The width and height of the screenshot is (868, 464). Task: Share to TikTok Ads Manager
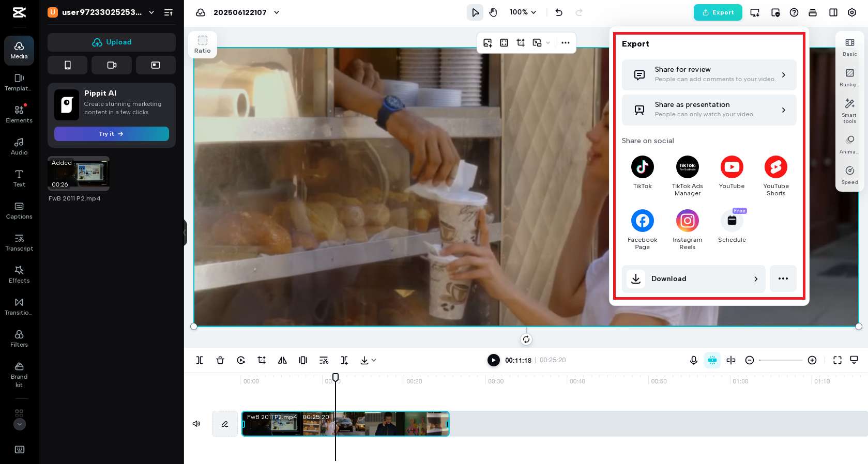[x=687, y=176]
